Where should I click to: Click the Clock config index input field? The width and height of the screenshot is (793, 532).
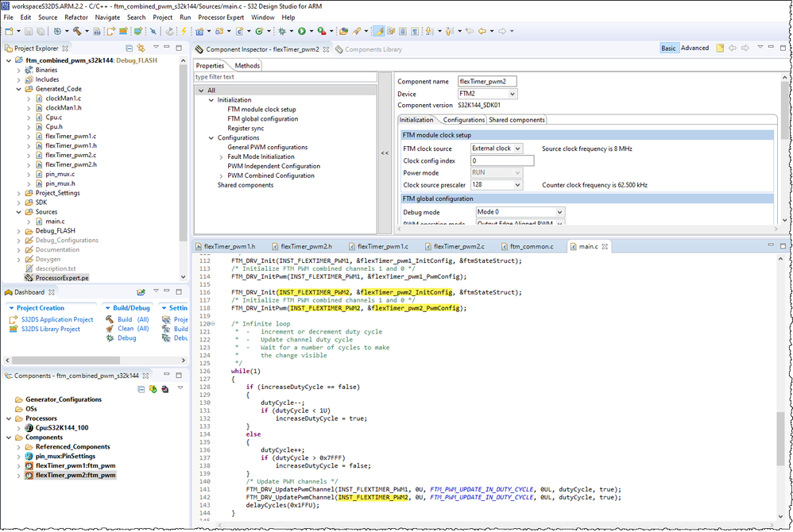click(x=501, y=160)
